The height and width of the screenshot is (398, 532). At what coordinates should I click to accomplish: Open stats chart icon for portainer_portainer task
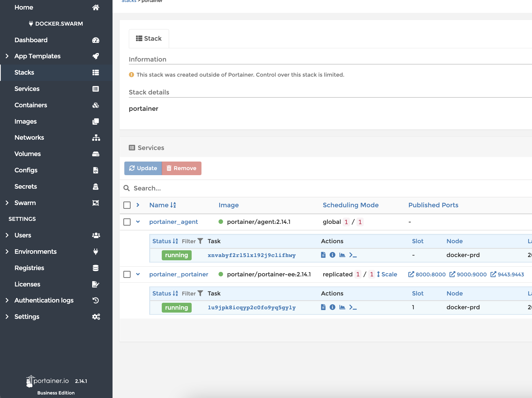click(342, 307)
